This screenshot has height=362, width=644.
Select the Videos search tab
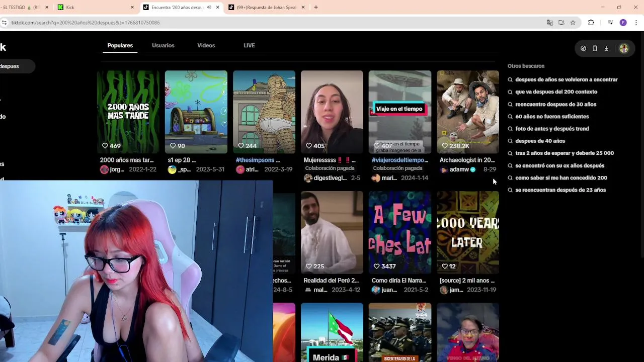click(x=206, y=45)
